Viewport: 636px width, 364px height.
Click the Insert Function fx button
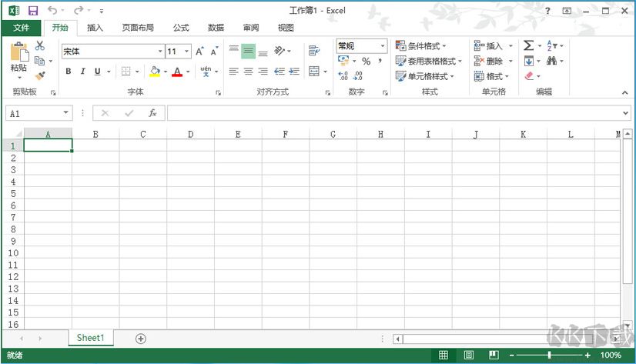point(152,113)
